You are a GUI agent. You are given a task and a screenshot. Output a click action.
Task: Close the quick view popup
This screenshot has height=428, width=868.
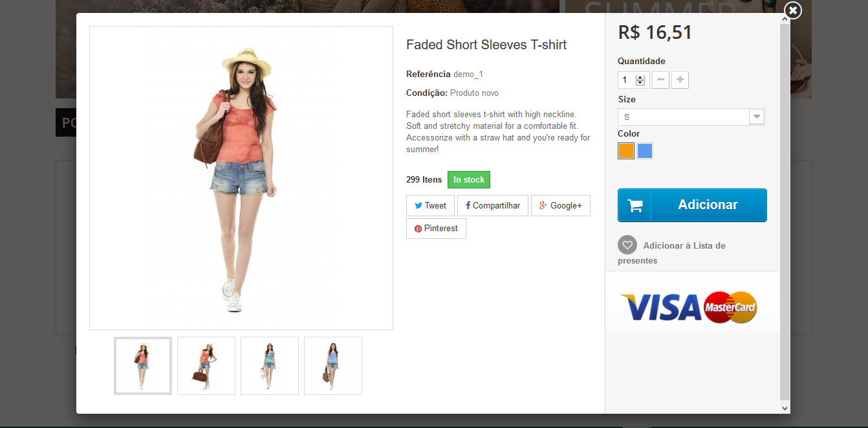pyautogui.click(x=793, y=10)
